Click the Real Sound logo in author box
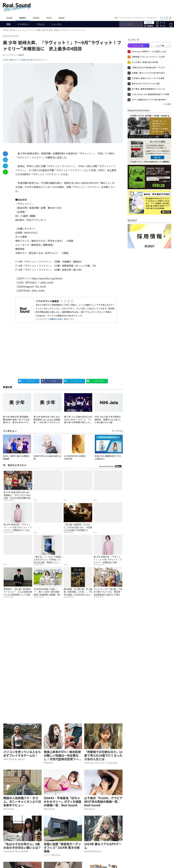Viewport: 174px width, 868px height. pos(24,310)
